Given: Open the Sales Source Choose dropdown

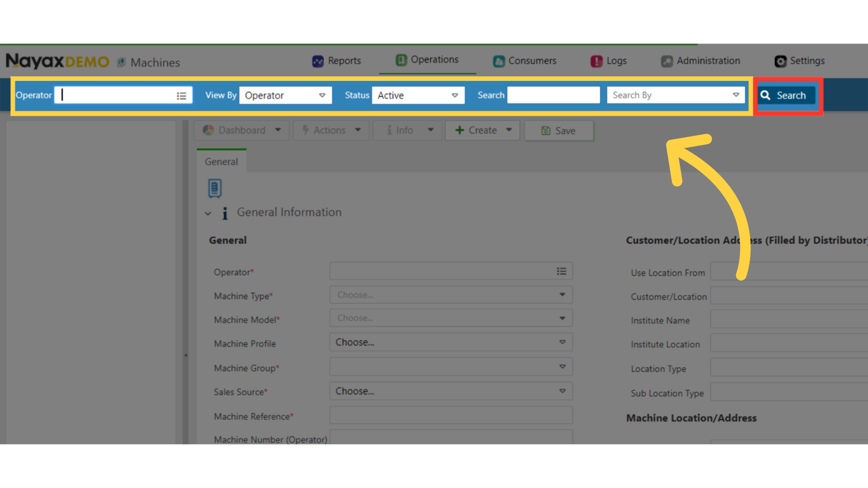Looking at the screenshot, I should click(x=451, y=391).
